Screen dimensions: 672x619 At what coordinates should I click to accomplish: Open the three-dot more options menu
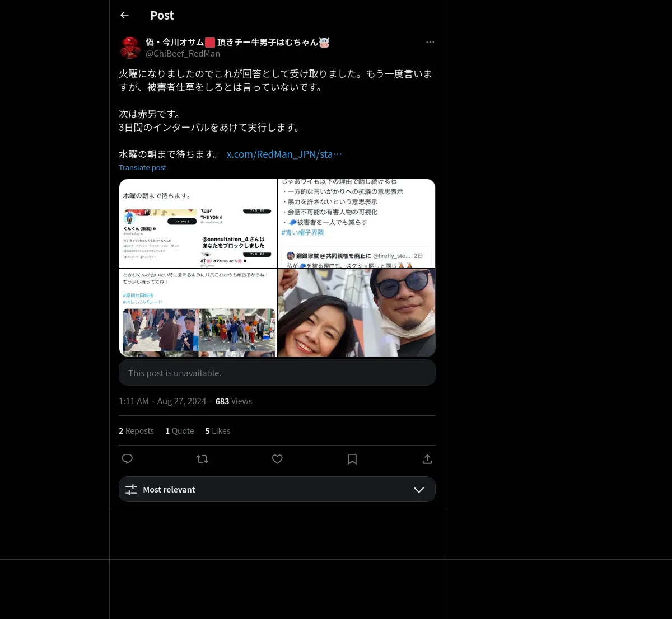[x=430, y=42]
